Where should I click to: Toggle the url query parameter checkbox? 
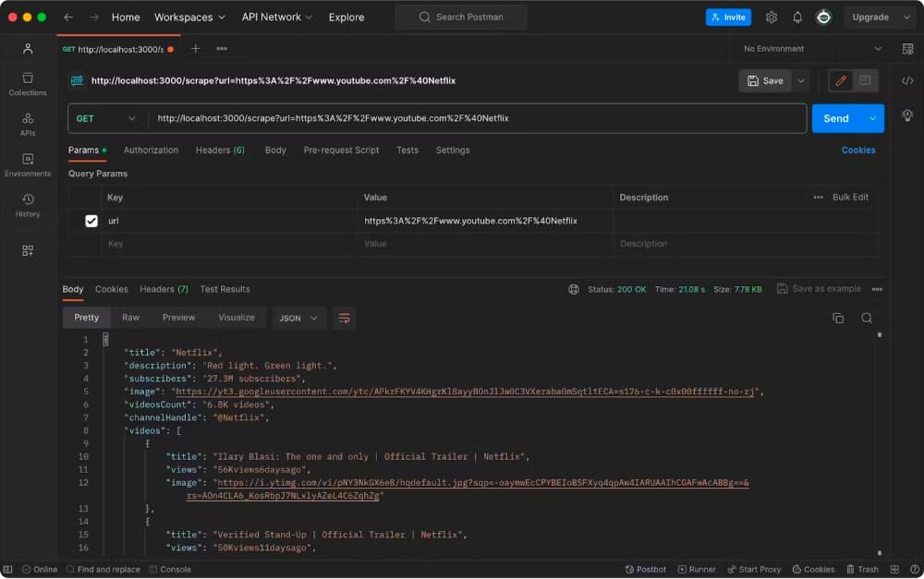(90, 221)
